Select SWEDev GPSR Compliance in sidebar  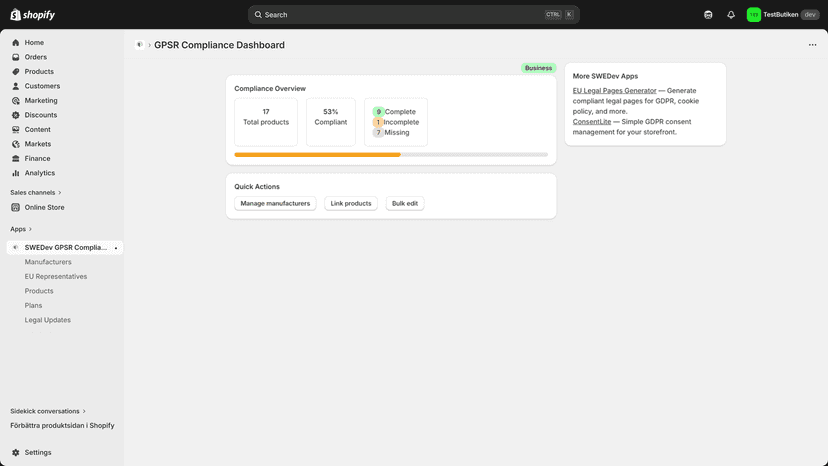[65, 247]
